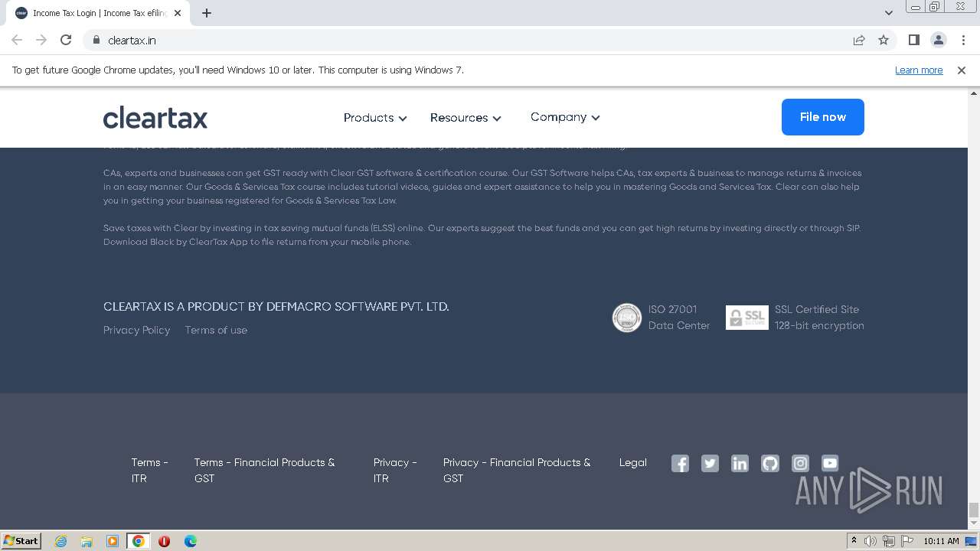Click the 'ISO 27001' text label
Viewport: 980px width, 551px height.
673,310
